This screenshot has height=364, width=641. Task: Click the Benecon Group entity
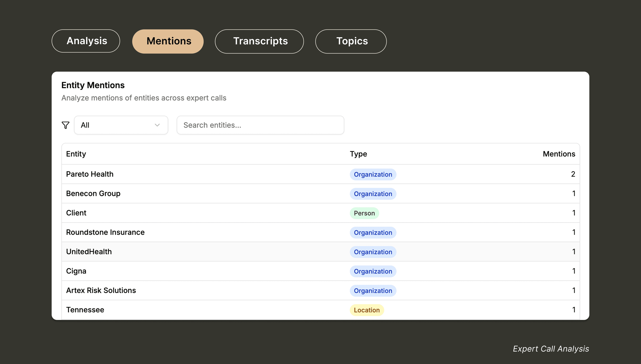coord(93,194)
